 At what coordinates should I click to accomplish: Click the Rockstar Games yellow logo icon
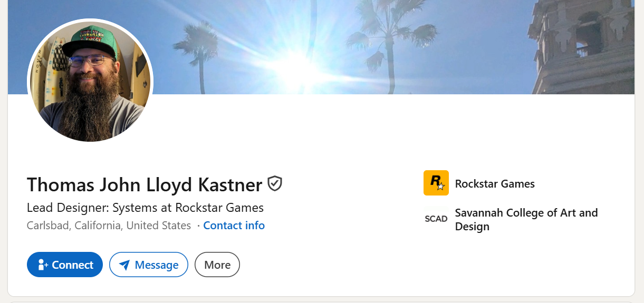click(x=436, y=183)
